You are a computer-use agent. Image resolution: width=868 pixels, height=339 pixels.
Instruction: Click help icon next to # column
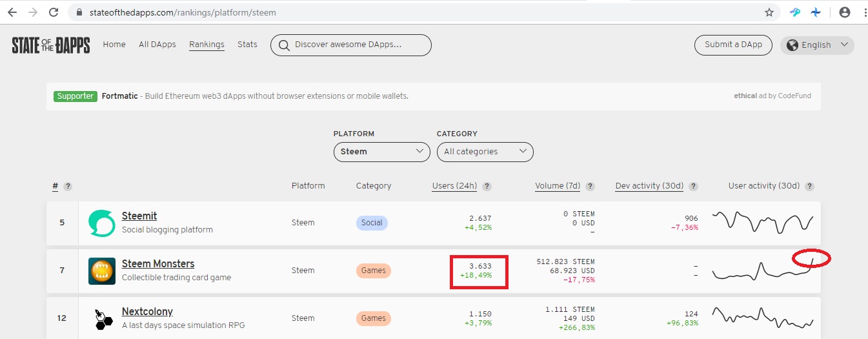click(68, 186)
